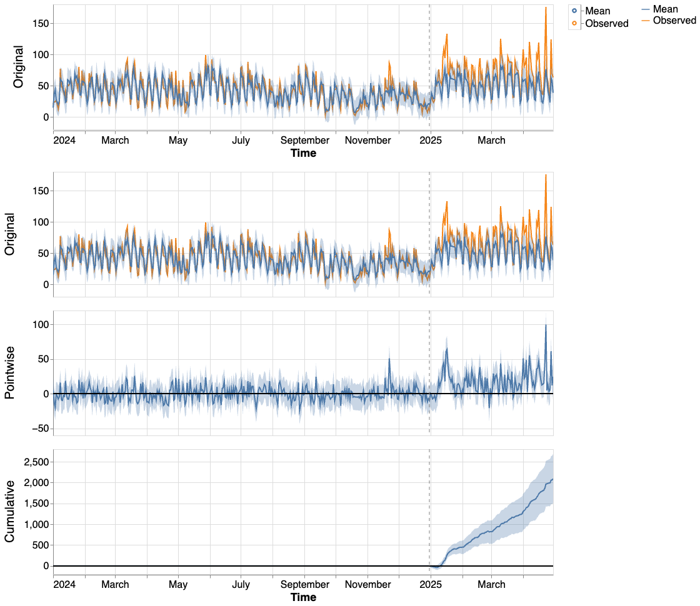Image resolution: width=700 pixels, height=606 pixels.
Task: Select the Pointwise y-axis title
Action: click(11, 373)
